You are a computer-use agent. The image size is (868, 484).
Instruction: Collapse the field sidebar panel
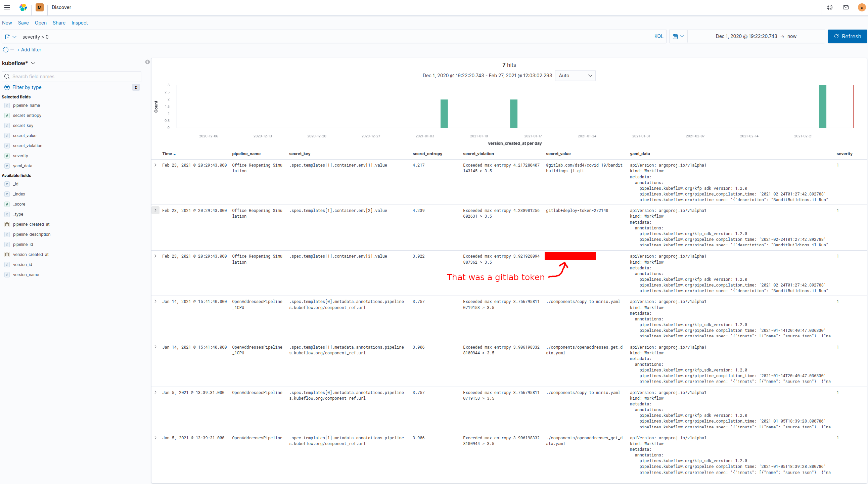point(147,62)
